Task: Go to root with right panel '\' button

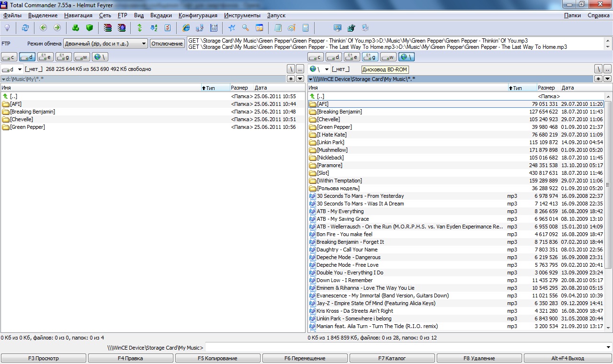Action: tap(598, 69)
